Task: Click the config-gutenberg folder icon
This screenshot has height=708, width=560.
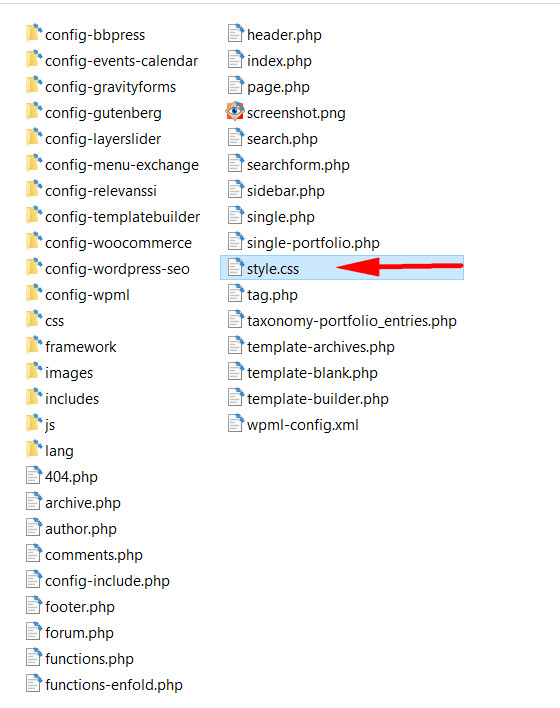Action: (34, 112)
